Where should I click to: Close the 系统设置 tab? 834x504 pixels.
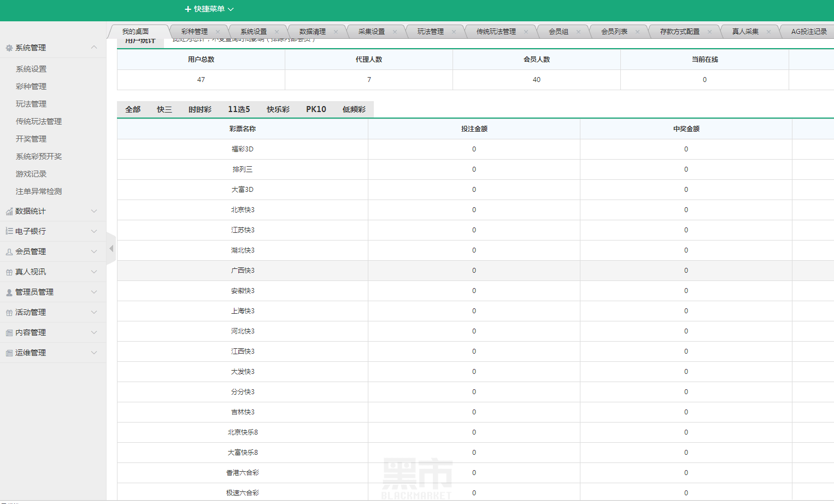coord(277,32)
